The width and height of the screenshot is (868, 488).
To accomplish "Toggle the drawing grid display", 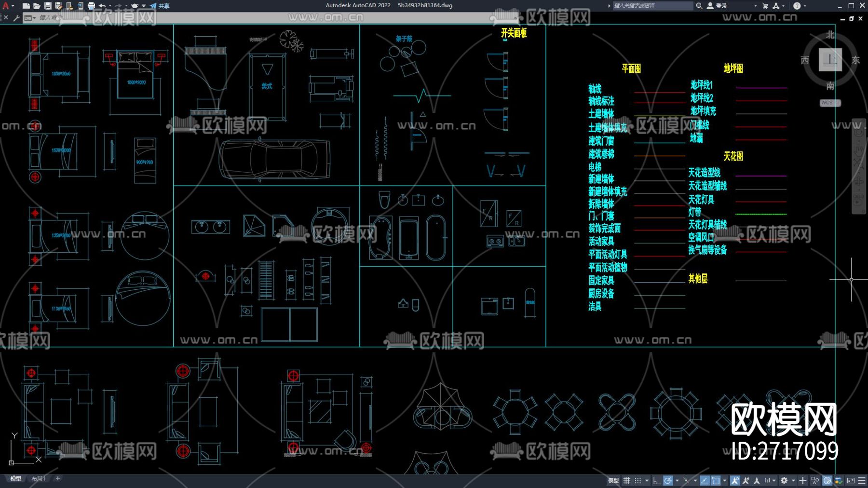I will pos(627,480).
